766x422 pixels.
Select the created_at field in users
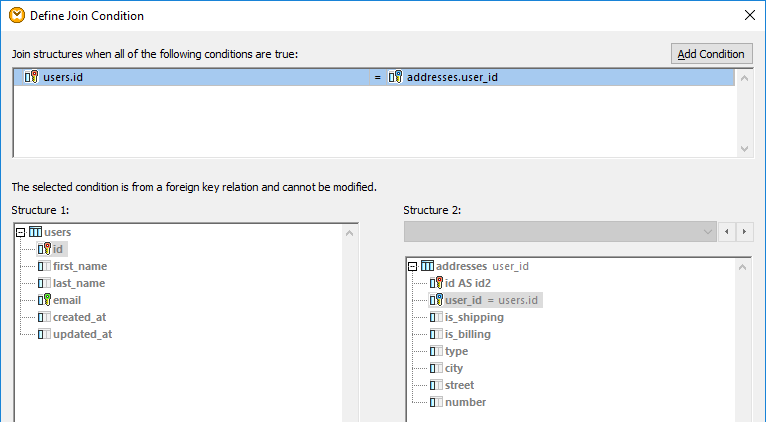click(80, 317)
